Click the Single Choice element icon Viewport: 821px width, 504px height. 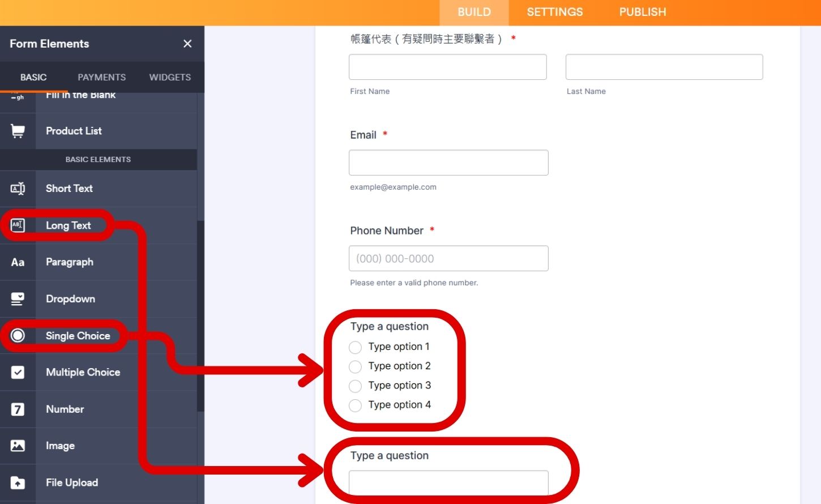(18, 335)
